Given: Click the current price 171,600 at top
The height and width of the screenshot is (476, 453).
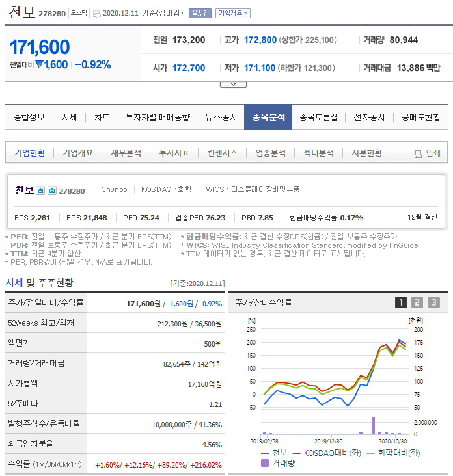Looking at the screenshot, I should (x=40, y=47).
